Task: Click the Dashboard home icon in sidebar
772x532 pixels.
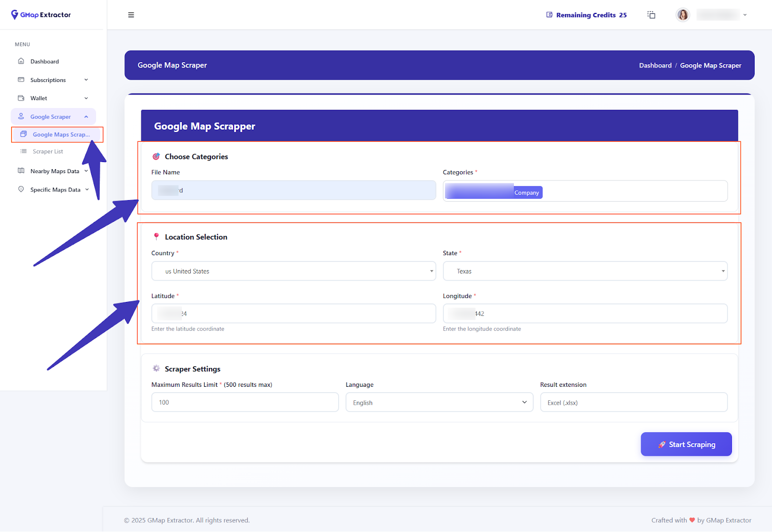Action: point(21,61)
